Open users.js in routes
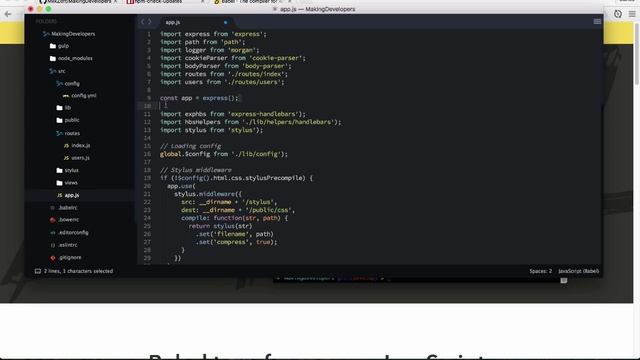Image resolution: width=640 pixels, height=360 pixels. pos(80,158)
